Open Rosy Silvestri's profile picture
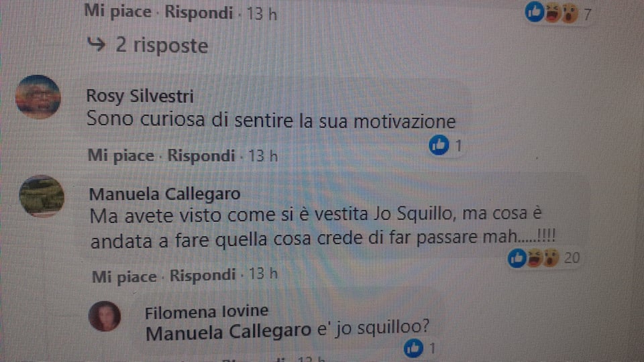 click(x=38, y=97)
